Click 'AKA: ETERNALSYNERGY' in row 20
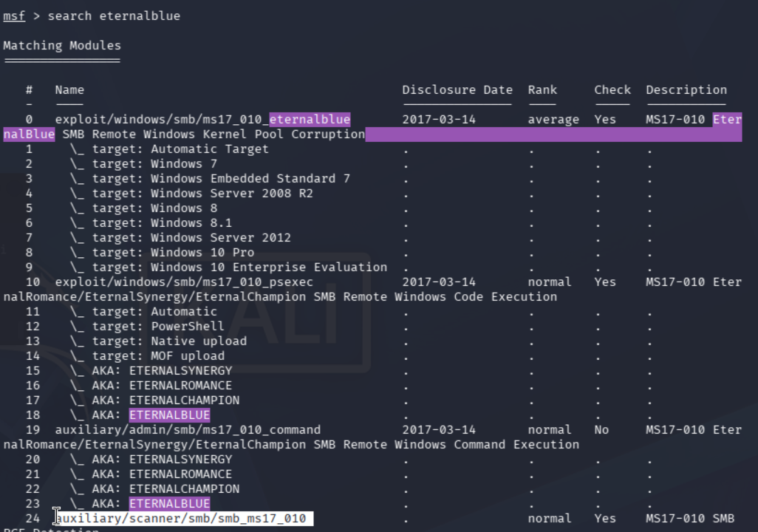 click(x=162, y=460)
